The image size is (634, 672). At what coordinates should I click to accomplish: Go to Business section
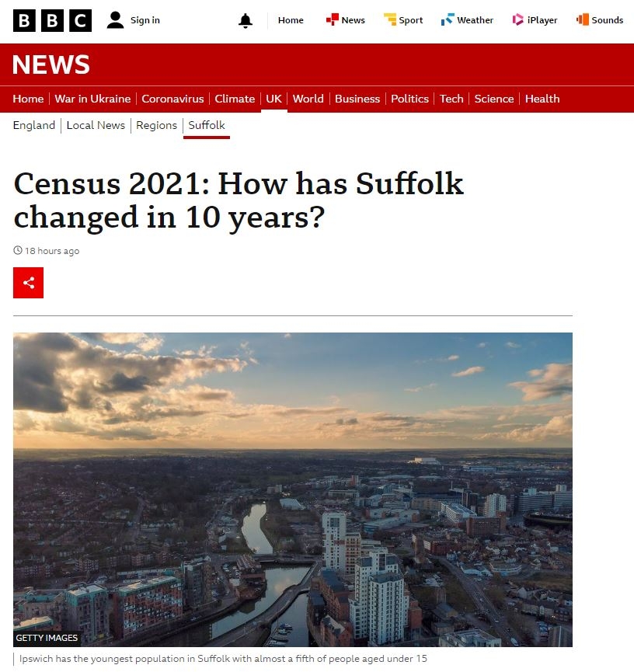pyautogui.click(x=357, y=99)
